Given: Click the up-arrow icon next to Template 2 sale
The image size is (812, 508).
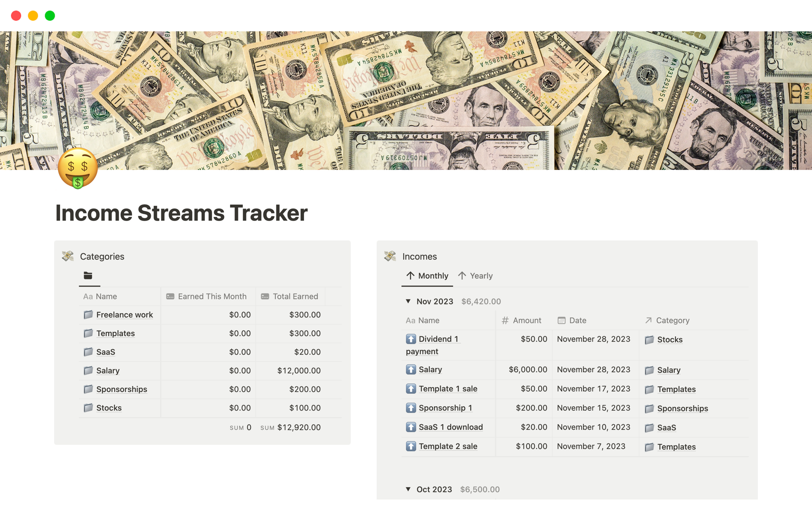Looking at the screenshot, I should pyautogui.click(x=411, y=446).
